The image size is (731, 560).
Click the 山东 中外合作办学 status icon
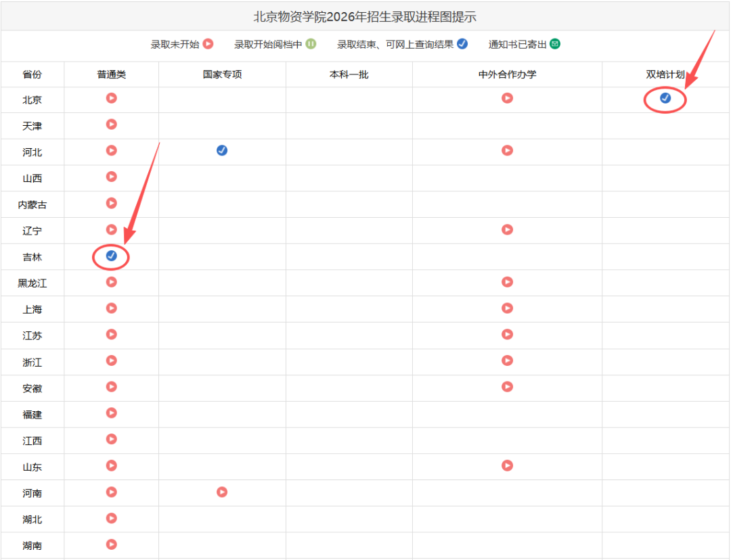click(x=507, y=465)
